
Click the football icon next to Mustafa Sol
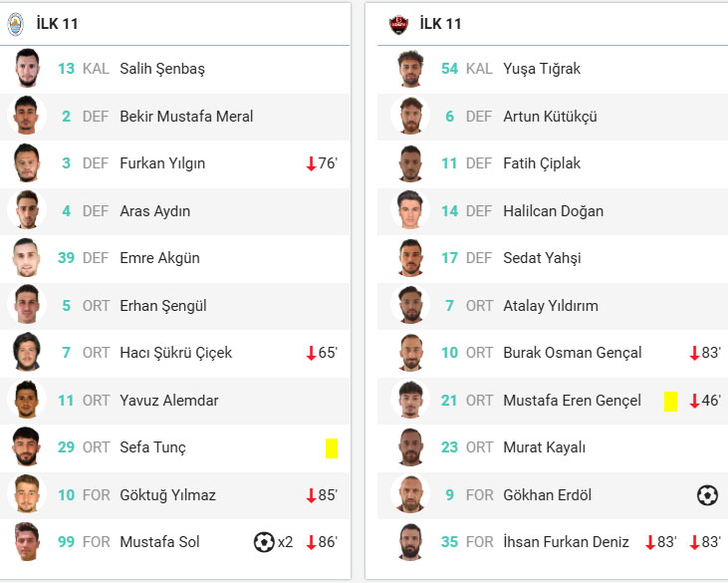tap(264, 542)
